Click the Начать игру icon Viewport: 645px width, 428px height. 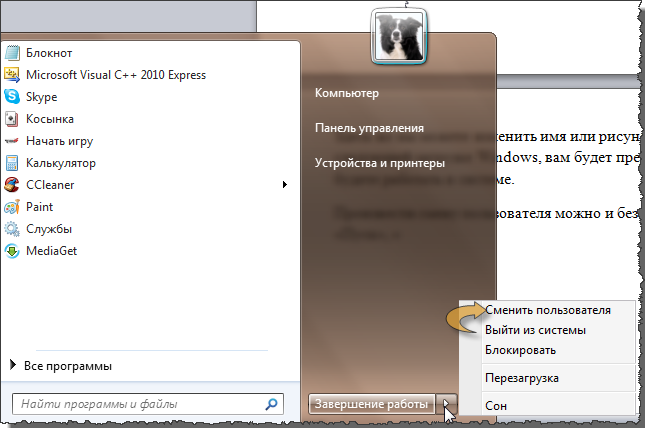pyautogui.click(x=12, y=141)
